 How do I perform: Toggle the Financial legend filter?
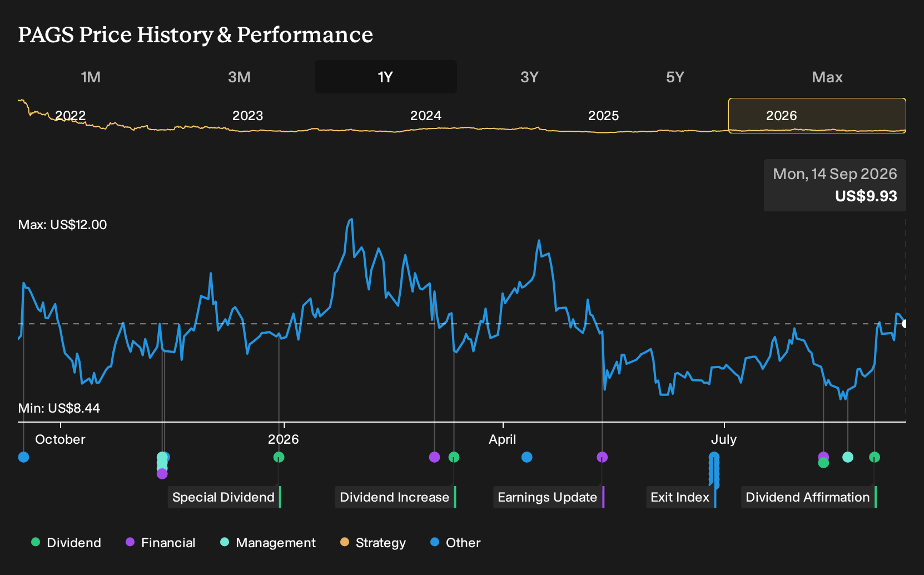(161, 543)
